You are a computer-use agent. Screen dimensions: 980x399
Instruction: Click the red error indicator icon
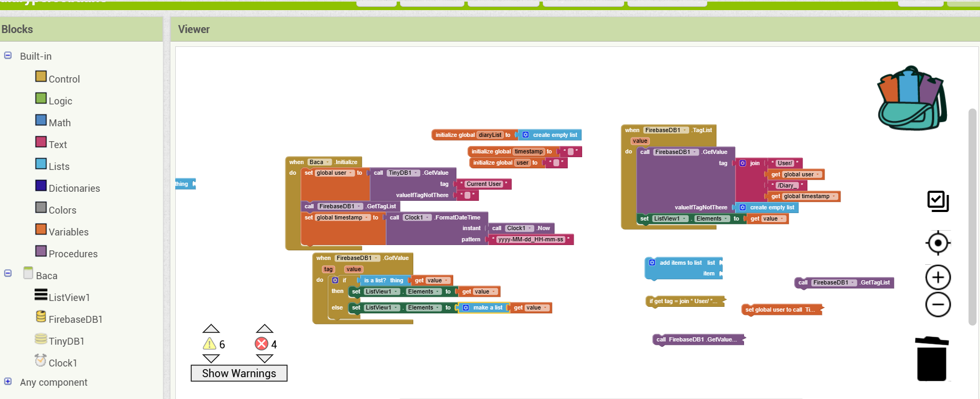(x=262, y=344)
